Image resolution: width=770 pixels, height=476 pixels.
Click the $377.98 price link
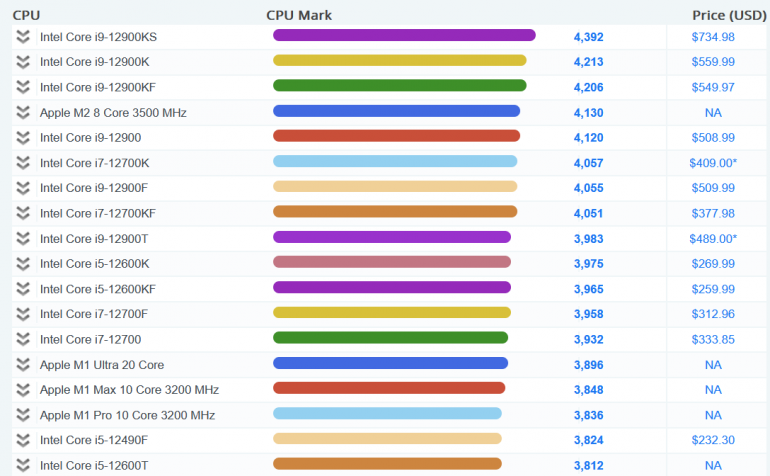713,213
